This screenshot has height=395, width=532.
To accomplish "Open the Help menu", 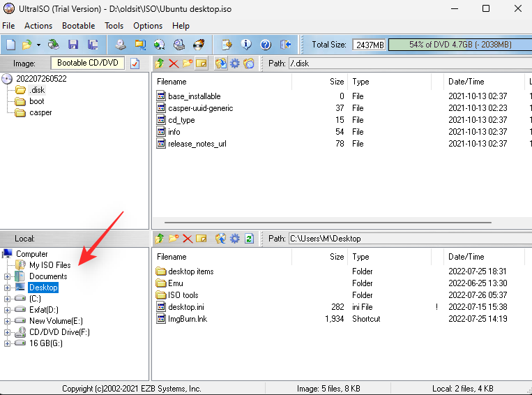I will (x=181, y=26).
